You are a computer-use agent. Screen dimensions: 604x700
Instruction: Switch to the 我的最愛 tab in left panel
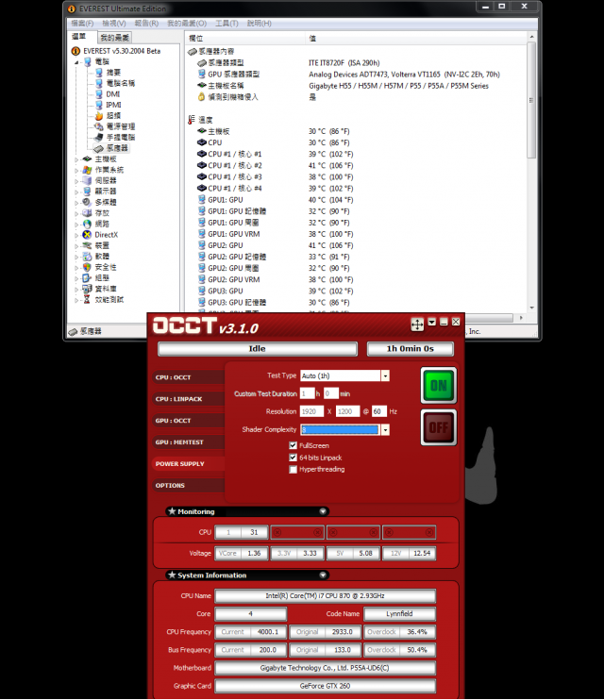[x=115, y=38]
